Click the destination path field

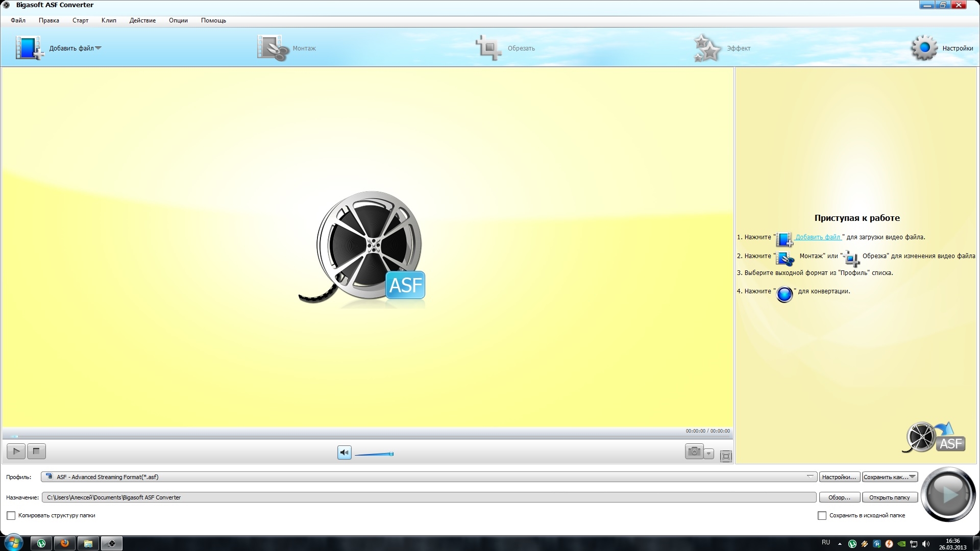point(429,497)
